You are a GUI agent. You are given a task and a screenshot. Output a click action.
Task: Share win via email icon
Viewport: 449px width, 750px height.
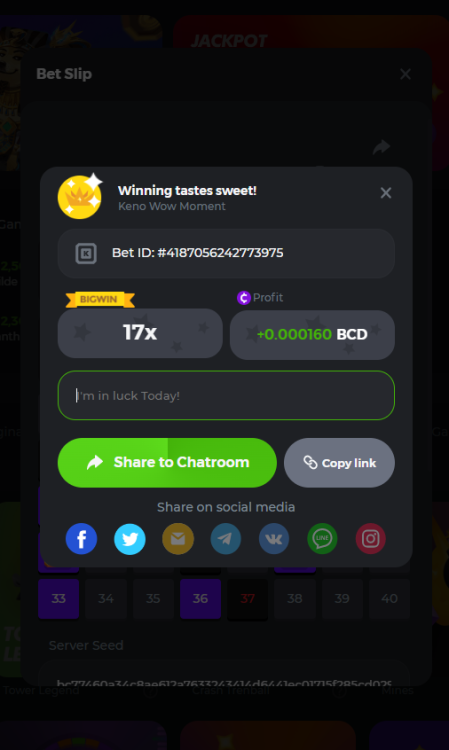tap(178, 539)
